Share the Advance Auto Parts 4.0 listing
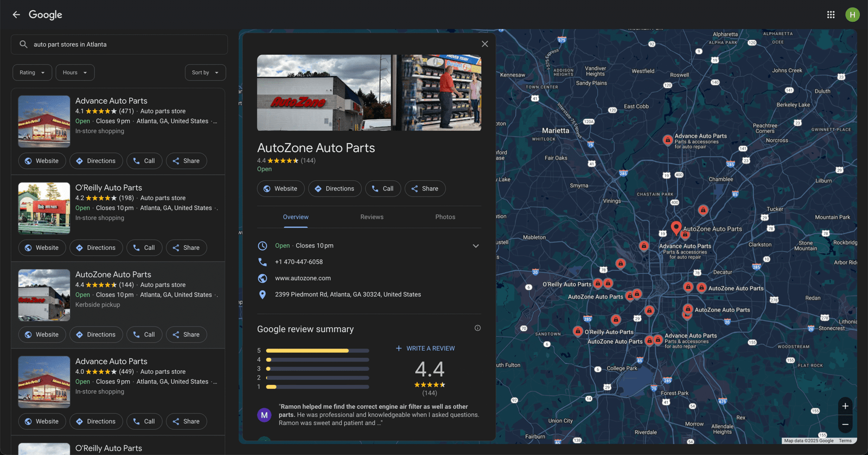 pyautogui.click(x=186, y=422)
